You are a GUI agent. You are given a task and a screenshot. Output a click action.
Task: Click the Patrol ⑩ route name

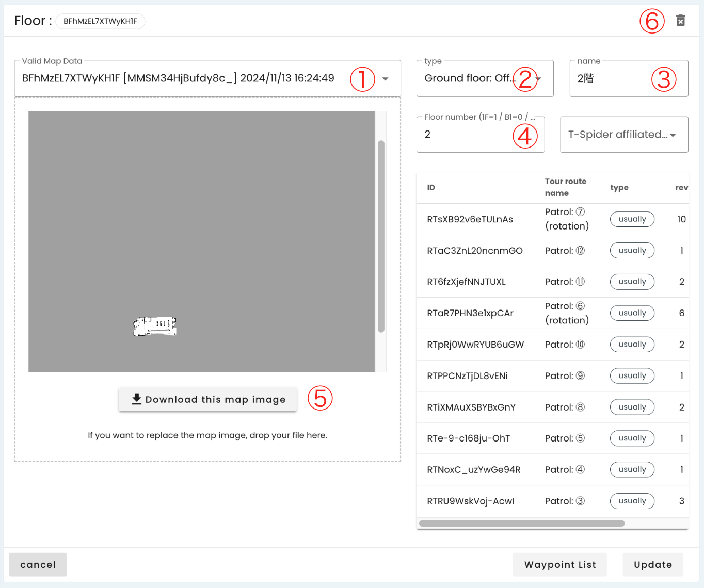pos(565,345)
